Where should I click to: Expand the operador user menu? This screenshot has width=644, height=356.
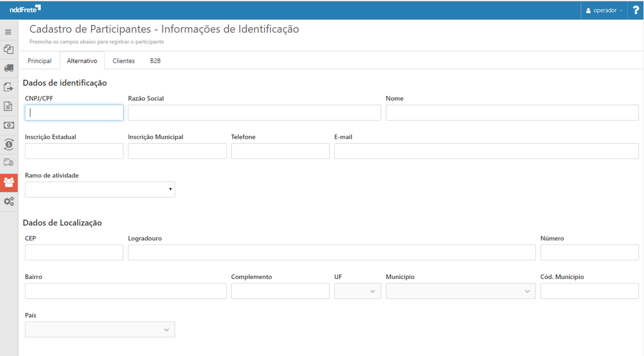(x=604, y=10)
